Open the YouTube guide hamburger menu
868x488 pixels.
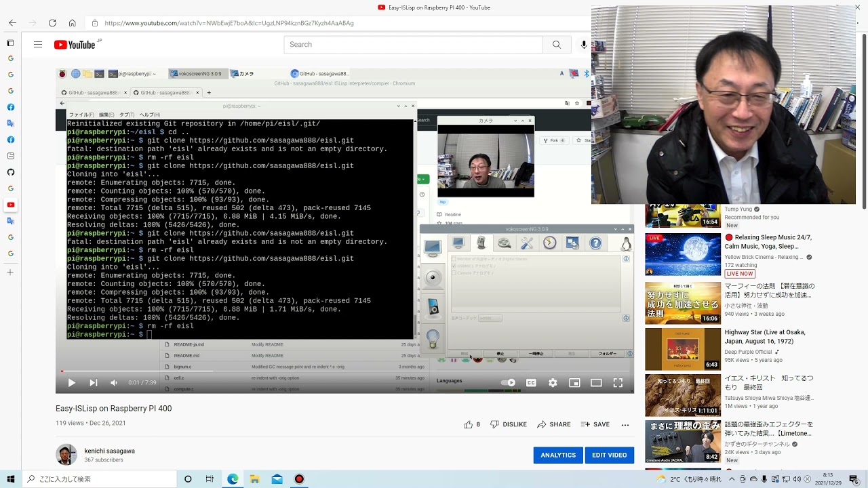[x=38, y=45]
